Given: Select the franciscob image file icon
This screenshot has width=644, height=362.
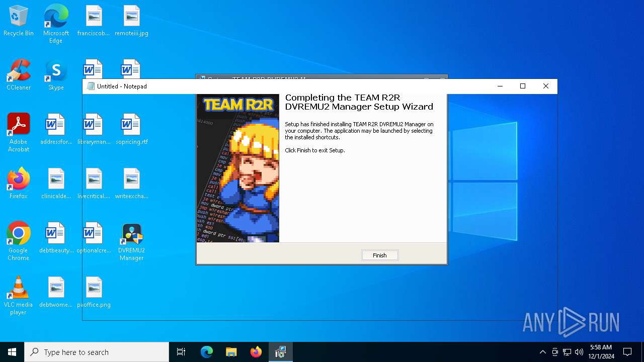Looking at the screenshot, I should click(x=94, y=21).
